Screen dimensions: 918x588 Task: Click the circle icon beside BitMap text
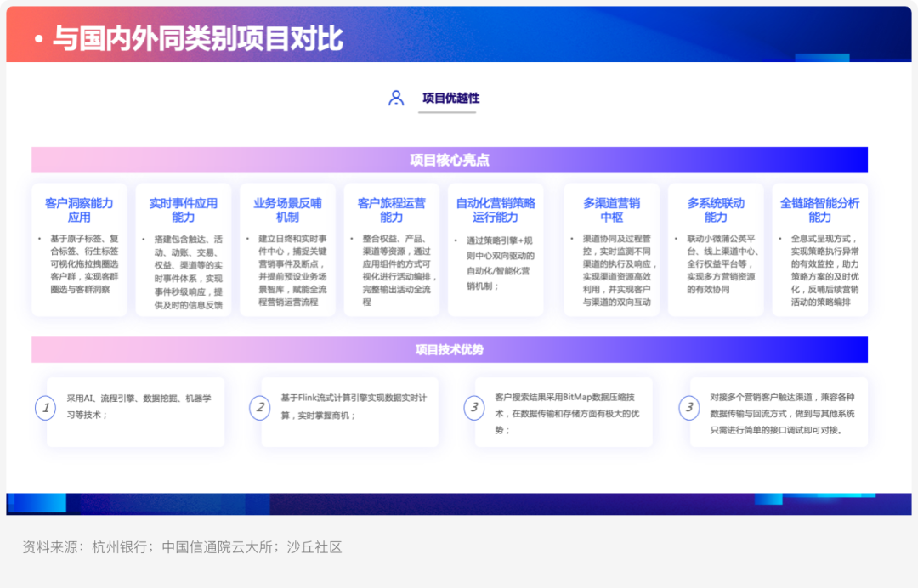point(474,407)
